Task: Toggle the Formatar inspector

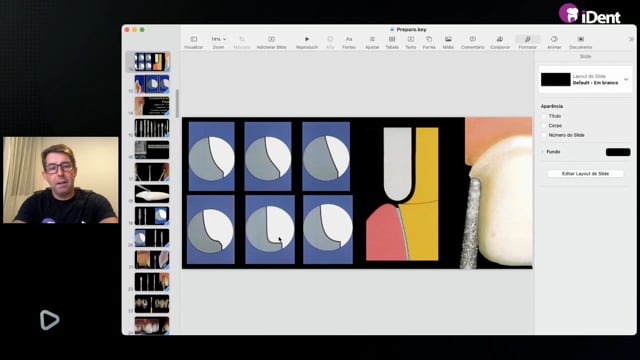Action: tap(527, 42)
